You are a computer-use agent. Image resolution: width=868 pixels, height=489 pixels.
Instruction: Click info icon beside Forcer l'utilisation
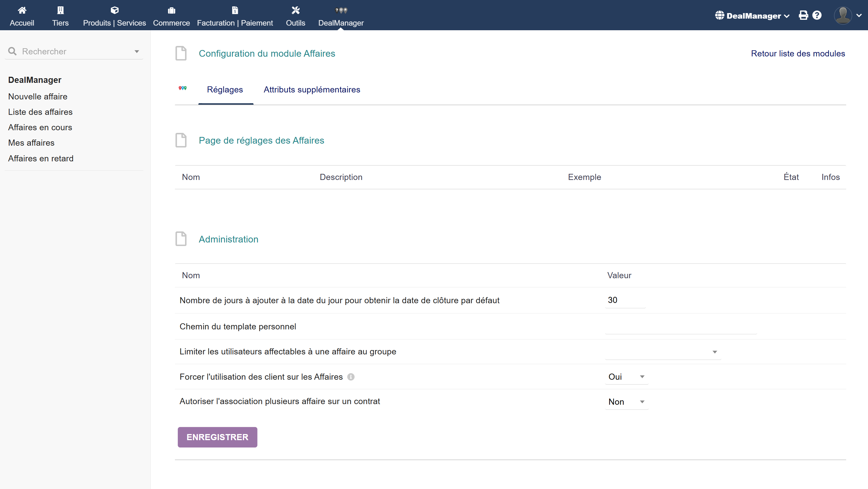(351, 377)
